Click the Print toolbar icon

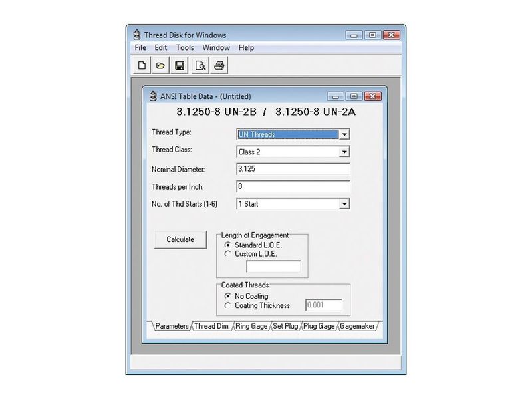pos(219,65)
